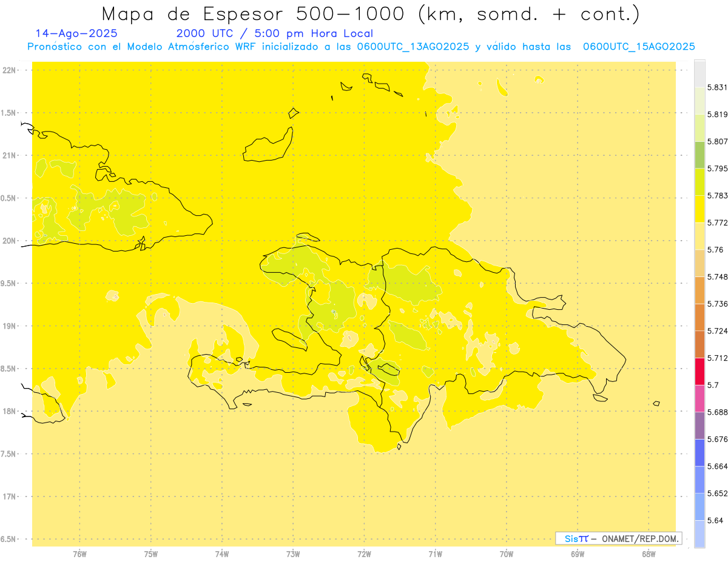This screenshot has height=562, width=728.
Task: Click the legend value '5.7'
Action: (713, 385)
